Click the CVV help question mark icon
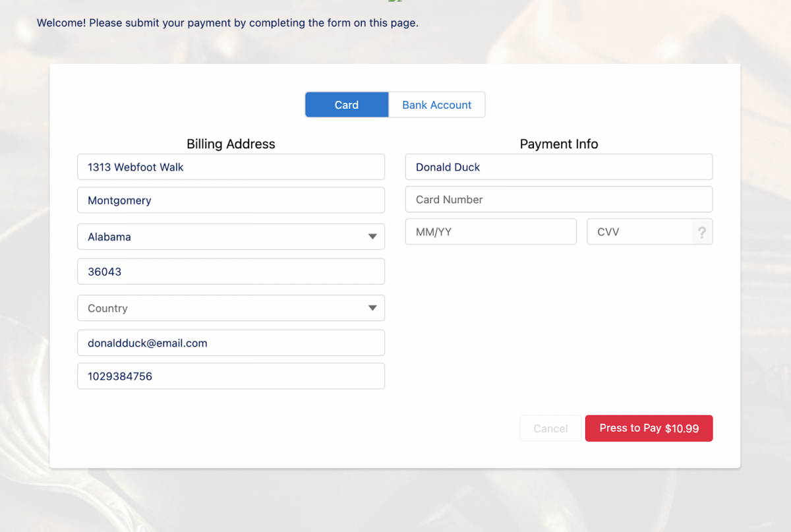Screen dimensions: 791x532 (701, 231)
